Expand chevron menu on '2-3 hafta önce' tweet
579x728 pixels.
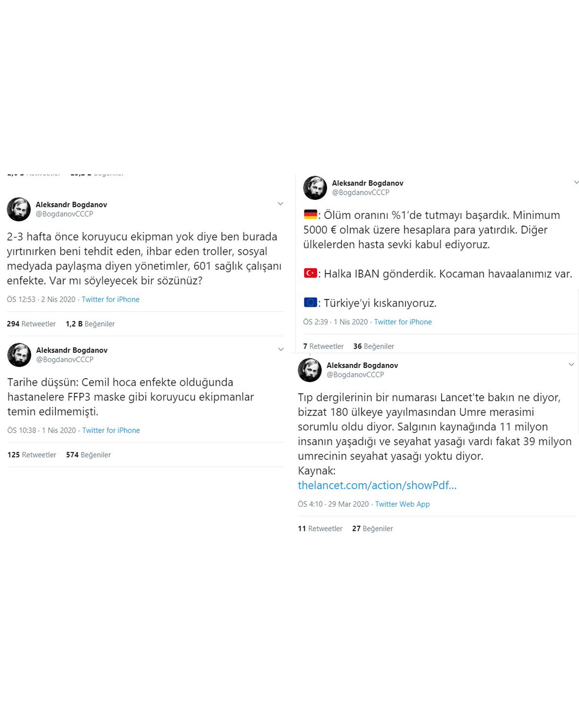pyautogui.click(x=280, y=204)
